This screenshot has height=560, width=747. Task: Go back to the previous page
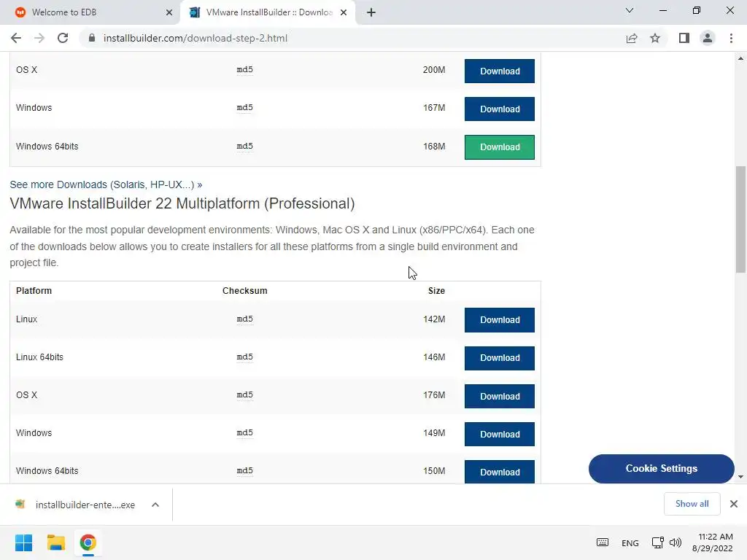[16, 38]
